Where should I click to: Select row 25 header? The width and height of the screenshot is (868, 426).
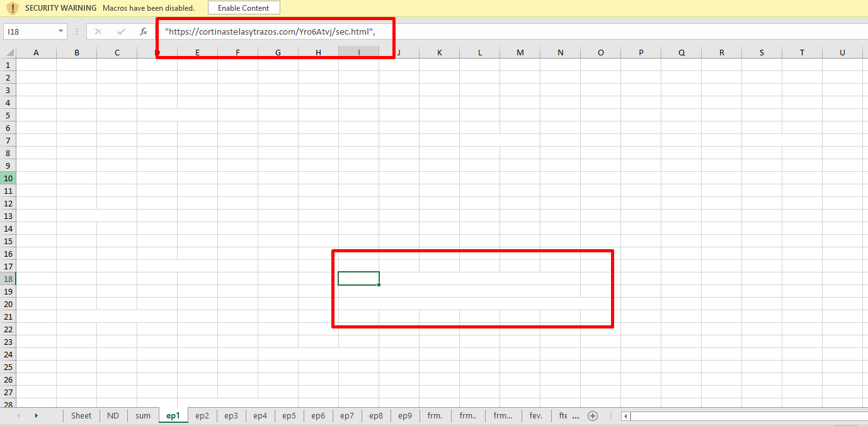click(8, 367)
